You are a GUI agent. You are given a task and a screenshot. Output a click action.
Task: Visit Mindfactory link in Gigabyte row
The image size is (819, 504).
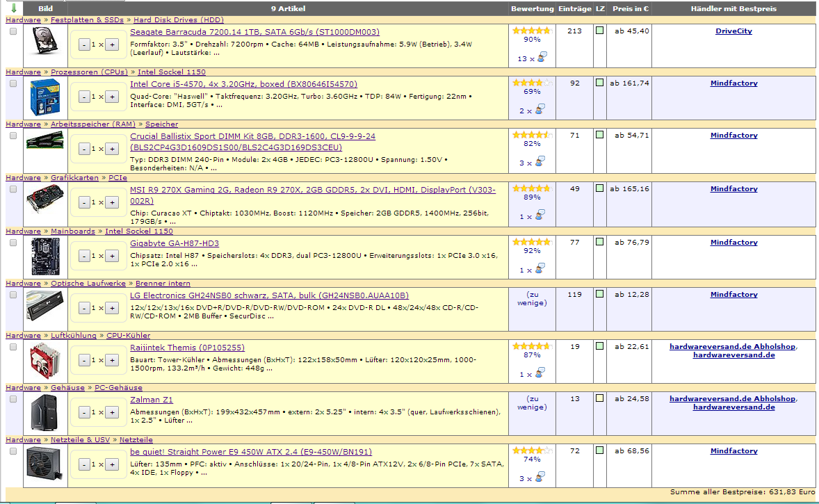(733, 243)
